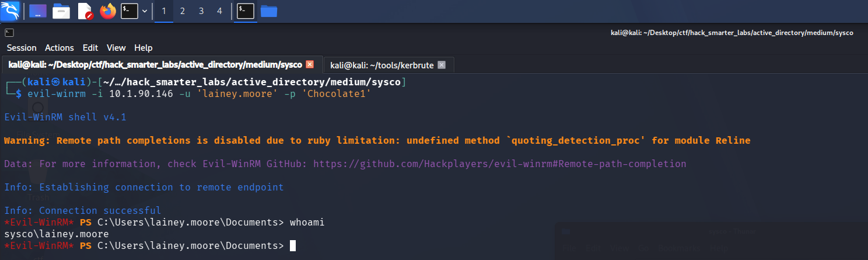Click 'Info: Connection successful' line
Screen dimensions: 868x260
82,210
